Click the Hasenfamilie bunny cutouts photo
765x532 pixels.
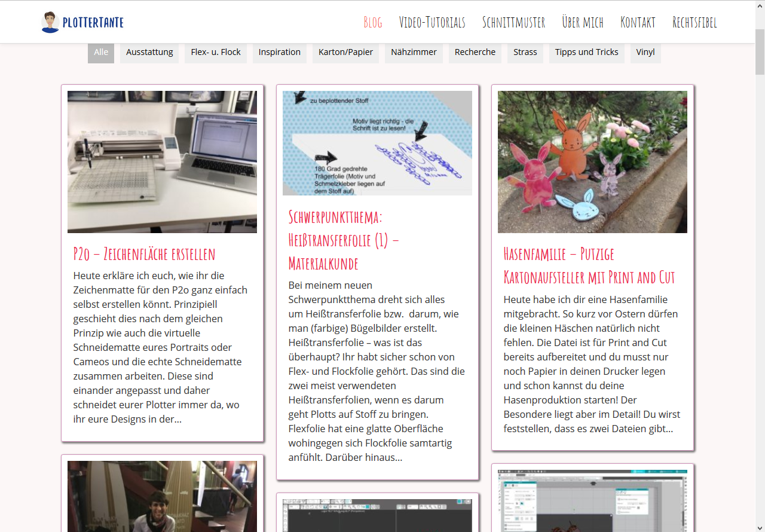592,161
